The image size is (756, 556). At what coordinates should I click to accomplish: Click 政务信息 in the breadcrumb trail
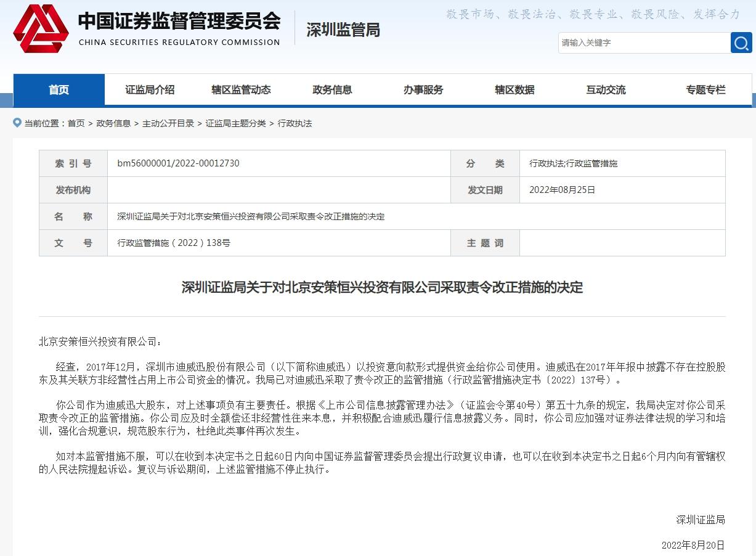pyautogui.click(x=113, y=123)
